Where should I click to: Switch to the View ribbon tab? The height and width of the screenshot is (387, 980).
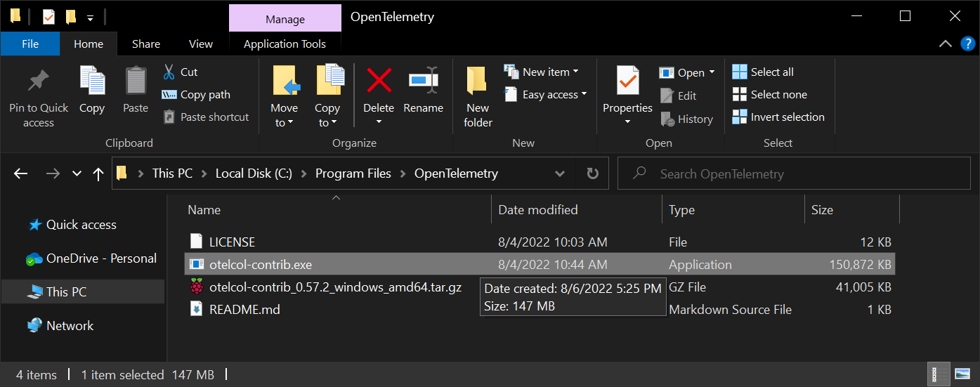click(201, 44)
